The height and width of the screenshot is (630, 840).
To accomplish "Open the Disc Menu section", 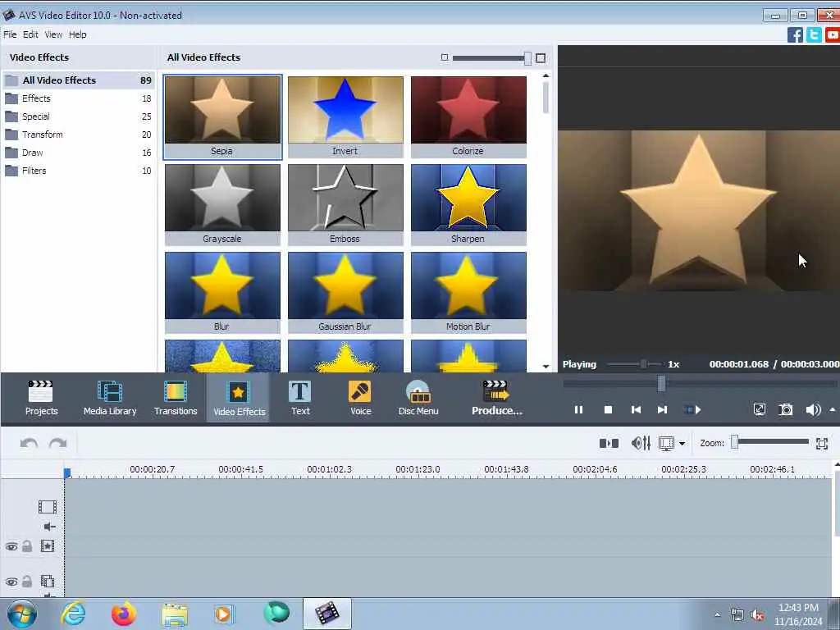I will tap(418, 398).
